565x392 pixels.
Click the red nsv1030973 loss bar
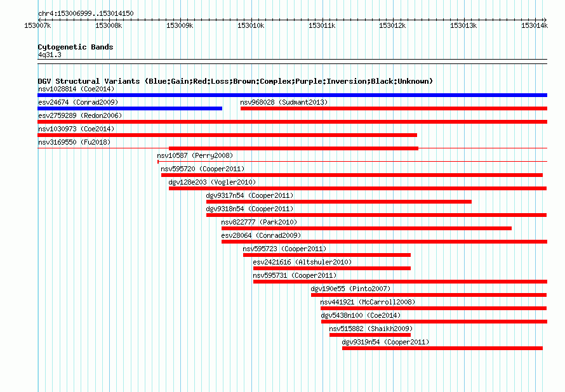coord(227,135)
